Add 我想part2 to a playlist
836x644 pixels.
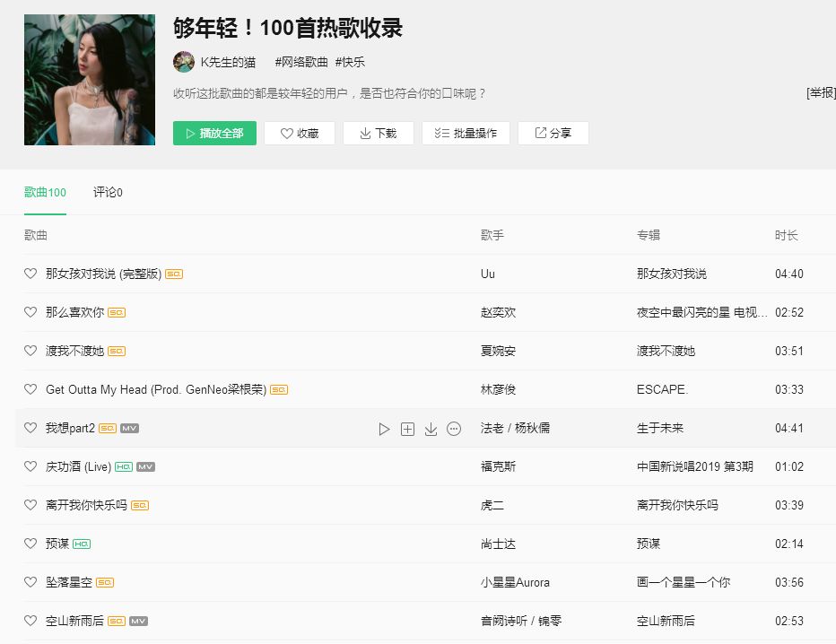[x=407, y=429]
